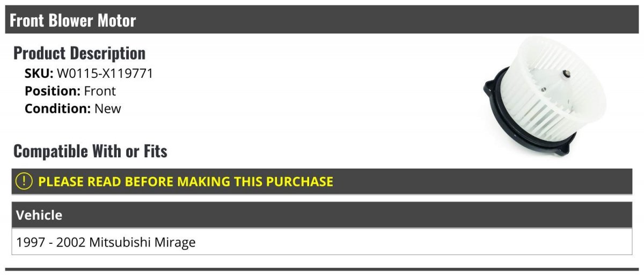Click the Product Description heading
644x276 pixels.
pos(79,53)
